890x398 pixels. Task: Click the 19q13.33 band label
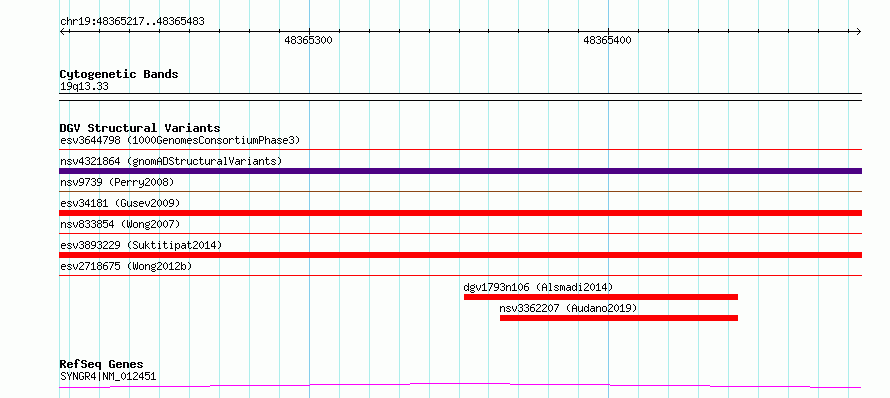84,87
